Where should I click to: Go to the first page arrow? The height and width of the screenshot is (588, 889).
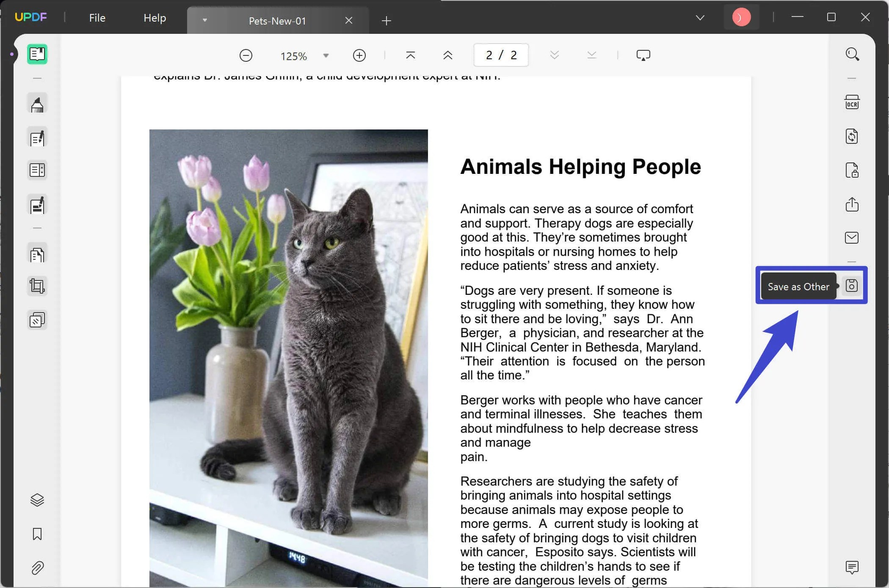click(x=410, y=55)
